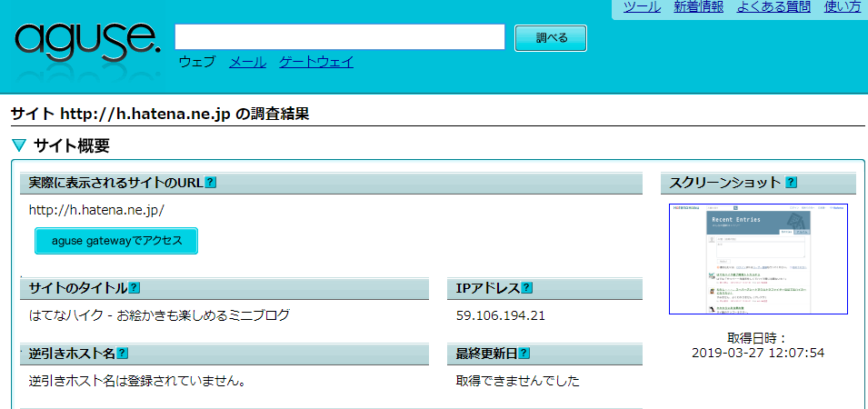Click the URL search input field
The height and width of the screenshot is (409, 868).
point(340,37)
